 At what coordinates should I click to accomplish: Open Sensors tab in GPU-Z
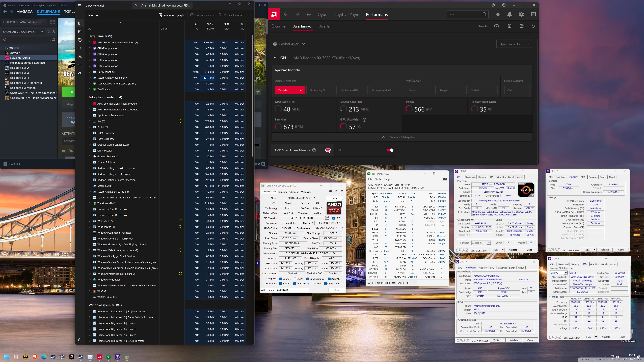pyautogui.click(x=282, y=192)
